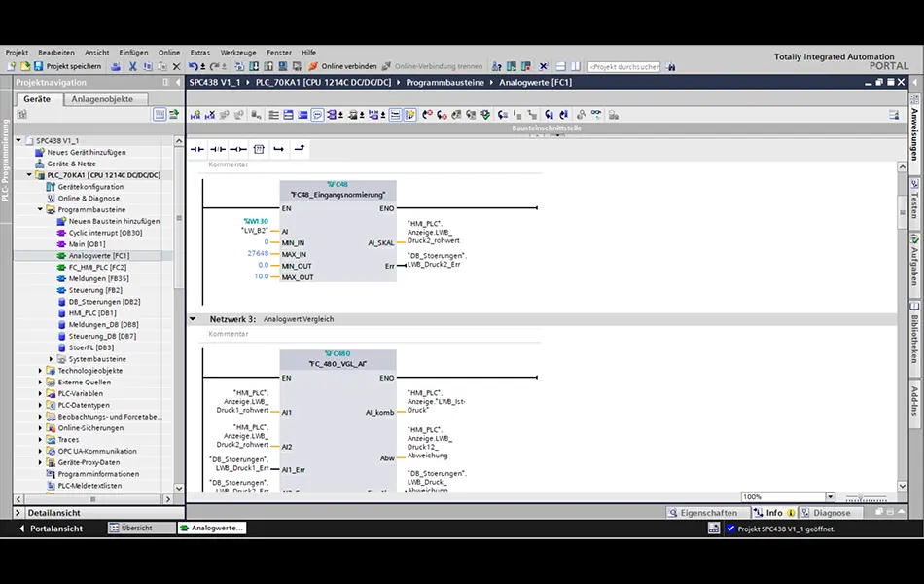Collapse the Programmbausteine folder
Screen dimensions: 924x584
(41, 209)
